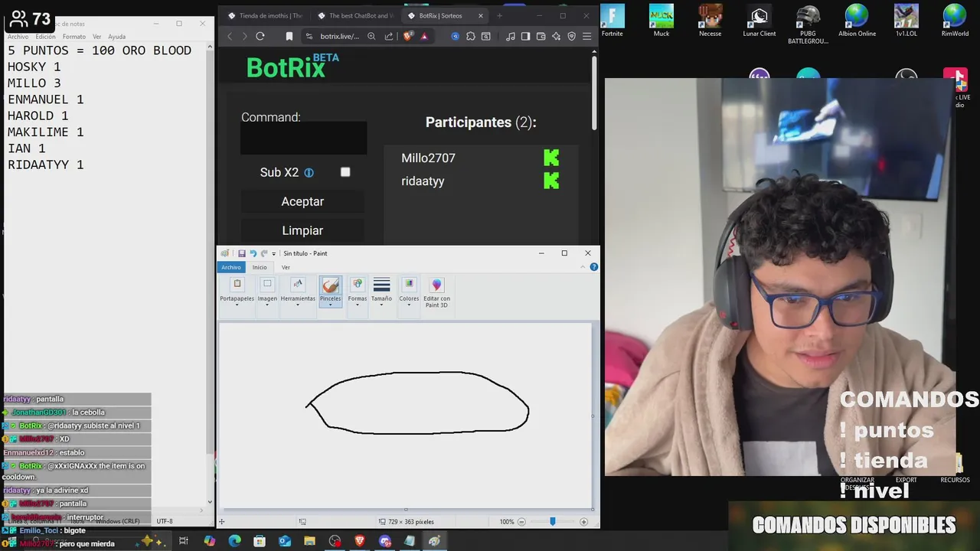The height and width of the screenshot is (551, 980).
Task: Save the Paint drawing via quick toolbar
Action: [x=242, y=253]
